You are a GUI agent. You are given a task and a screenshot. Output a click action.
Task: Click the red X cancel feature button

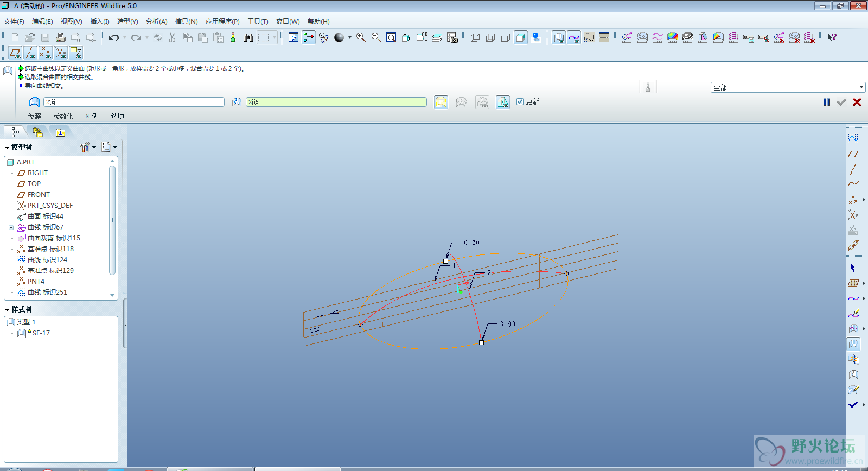(x=857, y=102)
